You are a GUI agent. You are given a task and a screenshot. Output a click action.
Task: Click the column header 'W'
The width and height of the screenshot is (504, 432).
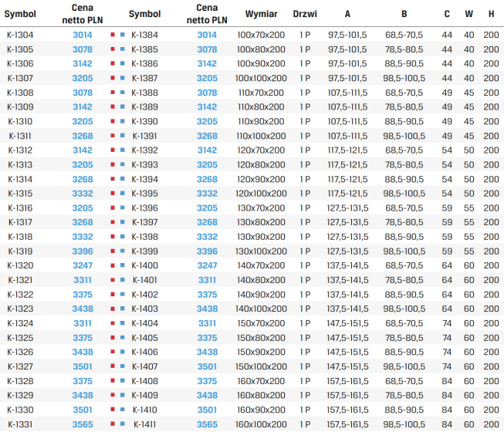[x=468, y=14]
